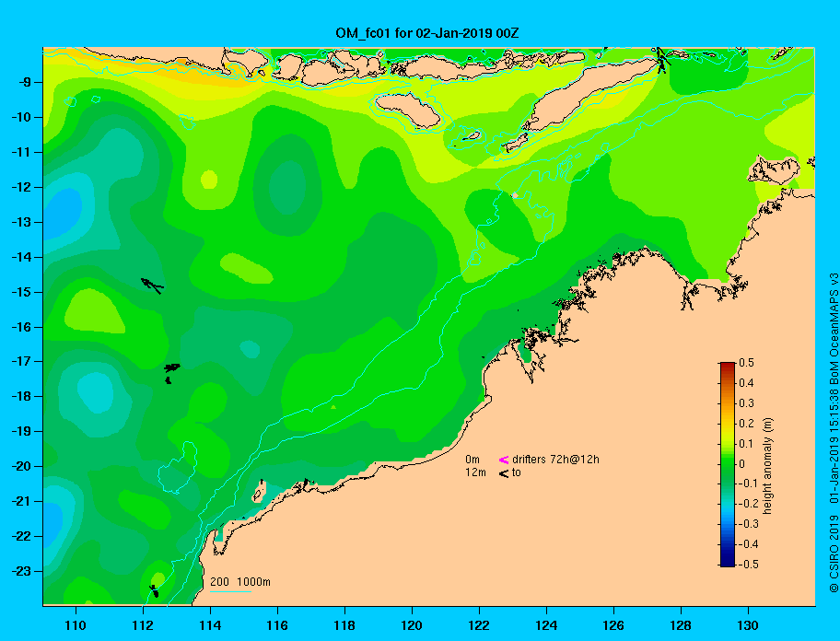
Task: Click the -0.3 colorbar label
Action: point(749,524)
